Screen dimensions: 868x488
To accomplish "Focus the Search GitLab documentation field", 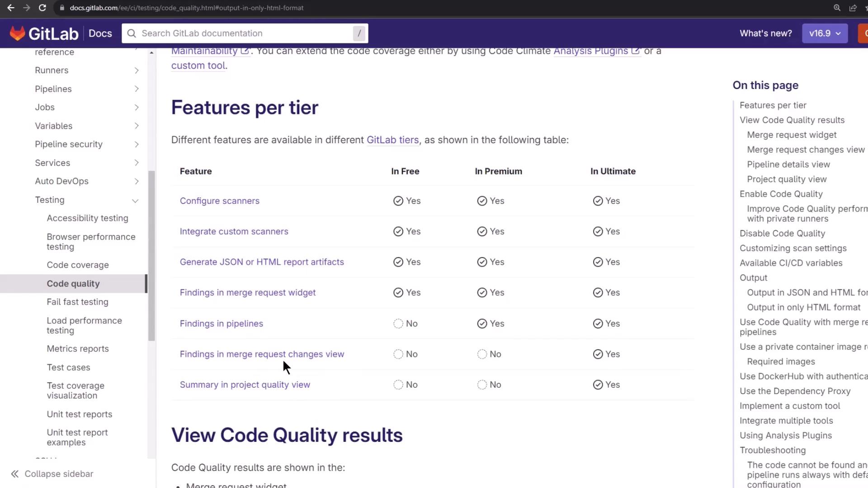I will (x=244, y=33).
